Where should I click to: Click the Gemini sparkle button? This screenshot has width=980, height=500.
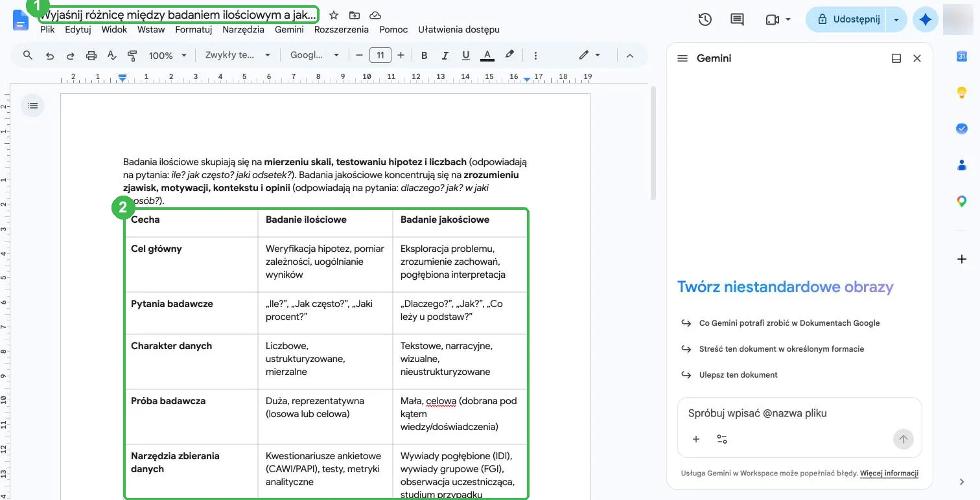(x=926, y=19)
